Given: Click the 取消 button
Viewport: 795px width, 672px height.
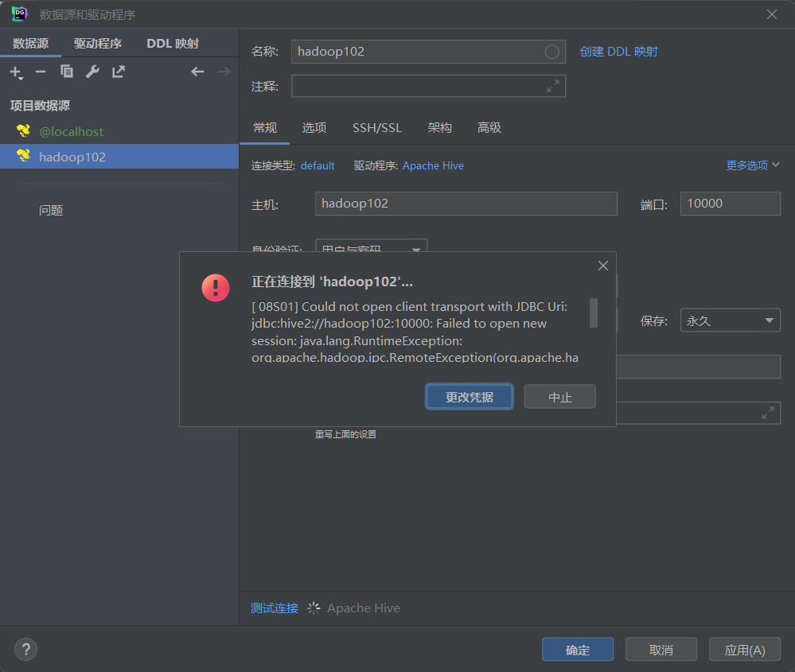Looking at the screenshot, I should coord(661,650).
